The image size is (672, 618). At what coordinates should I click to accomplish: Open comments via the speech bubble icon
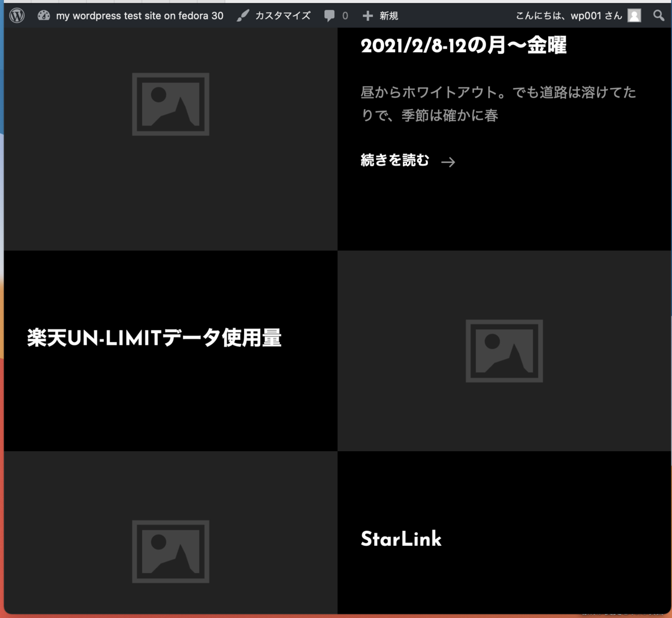[x=330, y=15]
